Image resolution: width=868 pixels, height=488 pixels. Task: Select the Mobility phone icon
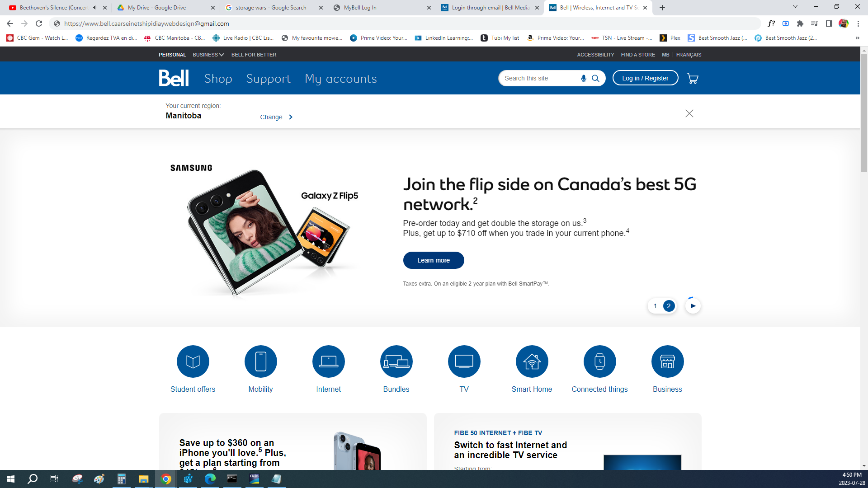click(x=260, y=361)
